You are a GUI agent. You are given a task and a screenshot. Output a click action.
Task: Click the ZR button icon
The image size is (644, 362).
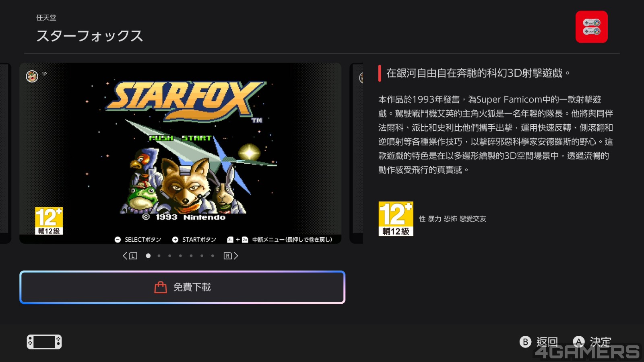[x=245, y=240]
